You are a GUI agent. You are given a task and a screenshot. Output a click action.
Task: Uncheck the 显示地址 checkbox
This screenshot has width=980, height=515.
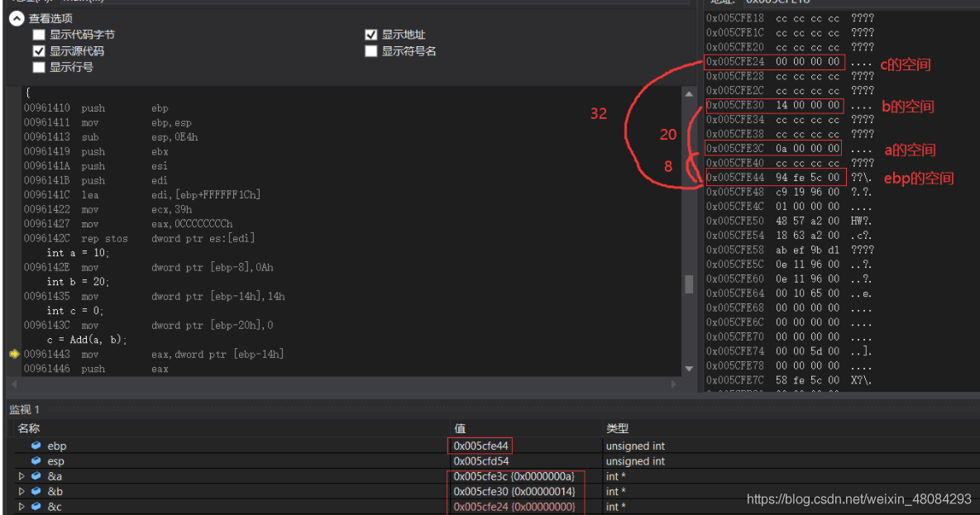click(371, 35)
